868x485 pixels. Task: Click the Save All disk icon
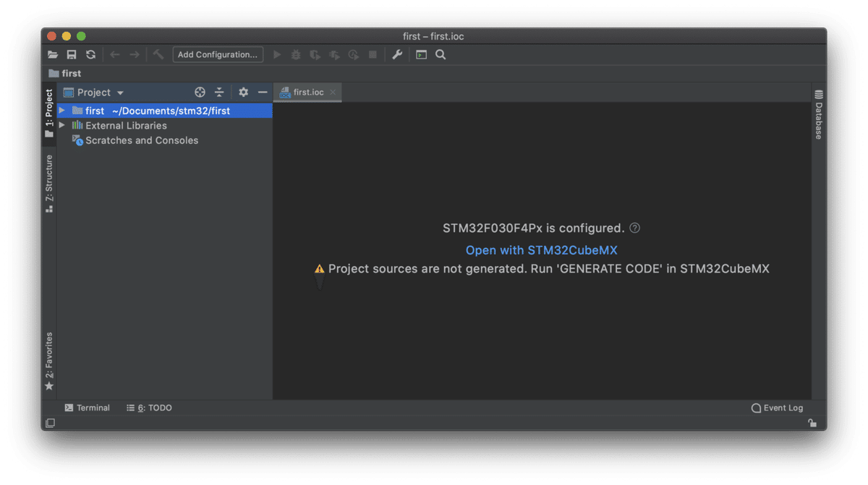point(72,55)
